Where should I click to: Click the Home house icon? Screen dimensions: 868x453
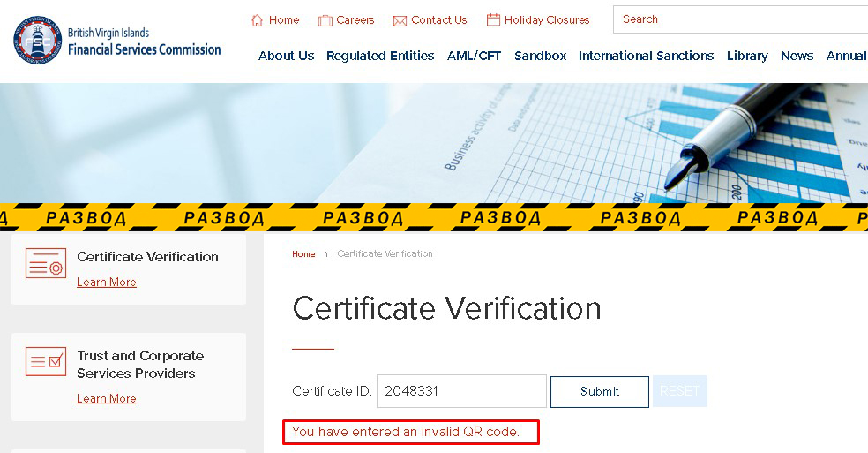pyautogui.click(x=257, y=20)
